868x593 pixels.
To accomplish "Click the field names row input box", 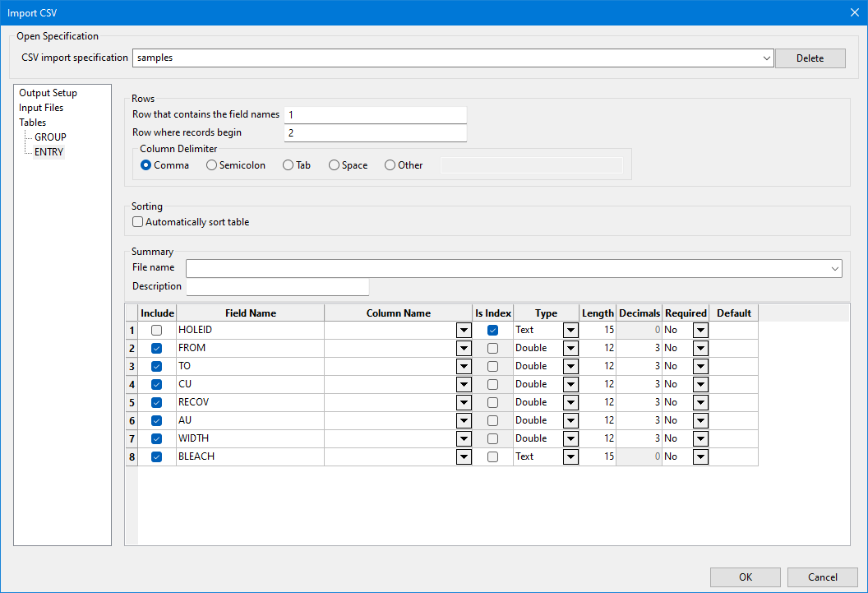I will pyautogui.click(x=375, y=115).
